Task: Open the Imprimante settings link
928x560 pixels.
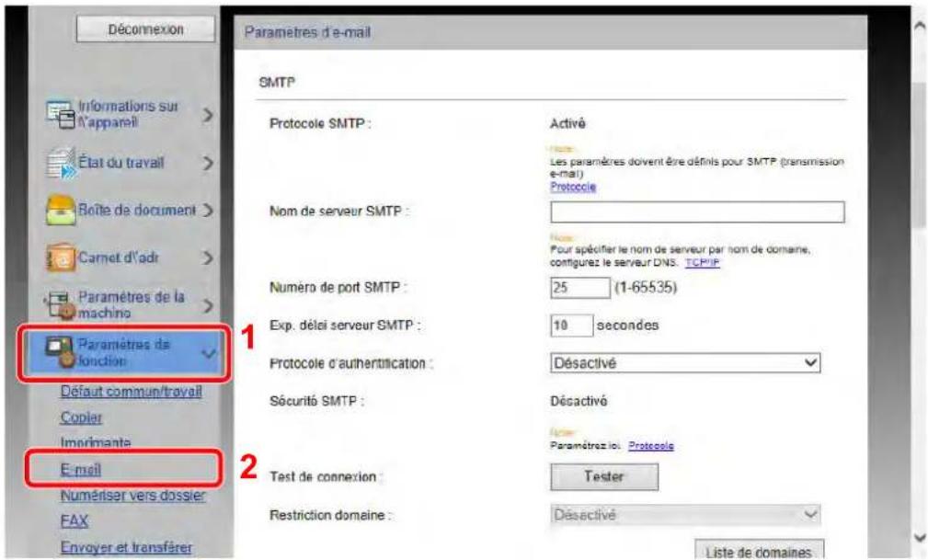Action: tap(96, 442)
